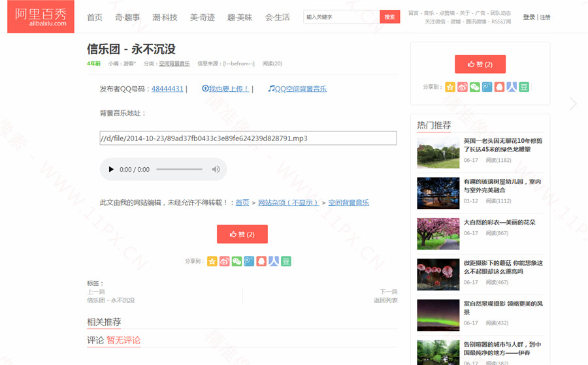Viewport: 588px width, 365px height.
Task: Click the 我也要上传 upload link
Action: (x=225, y=89)
